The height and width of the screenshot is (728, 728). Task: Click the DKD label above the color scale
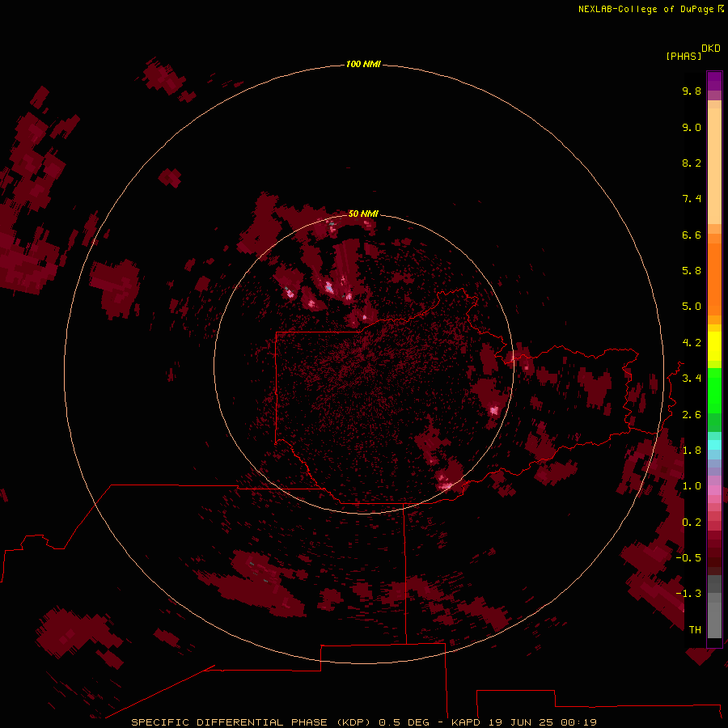(711, 48)
